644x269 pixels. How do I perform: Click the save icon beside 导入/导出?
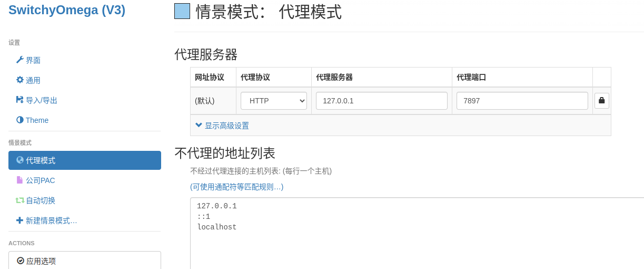pyautogui.click(x=20, y=100)
